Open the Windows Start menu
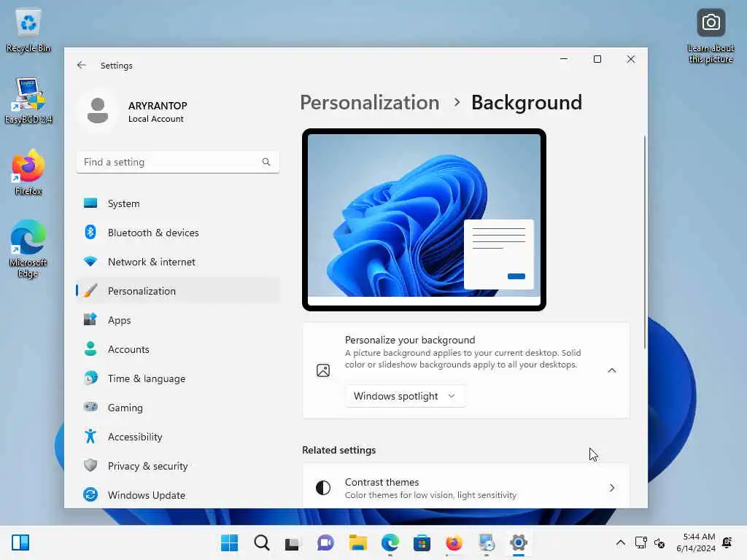747x560 pixels. pyautogui.click(x=229, y=542)
